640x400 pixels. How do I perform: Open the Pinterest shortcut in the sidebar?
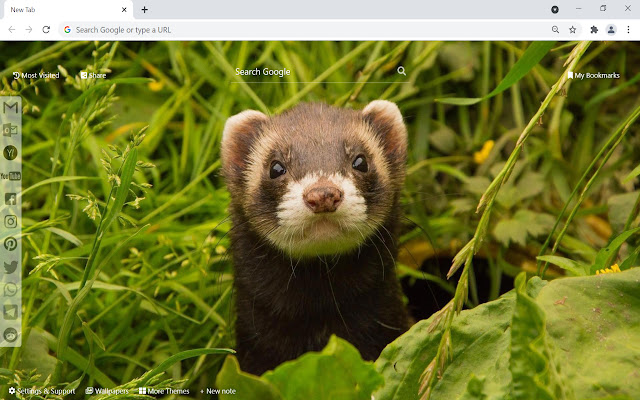pos(11,244)
